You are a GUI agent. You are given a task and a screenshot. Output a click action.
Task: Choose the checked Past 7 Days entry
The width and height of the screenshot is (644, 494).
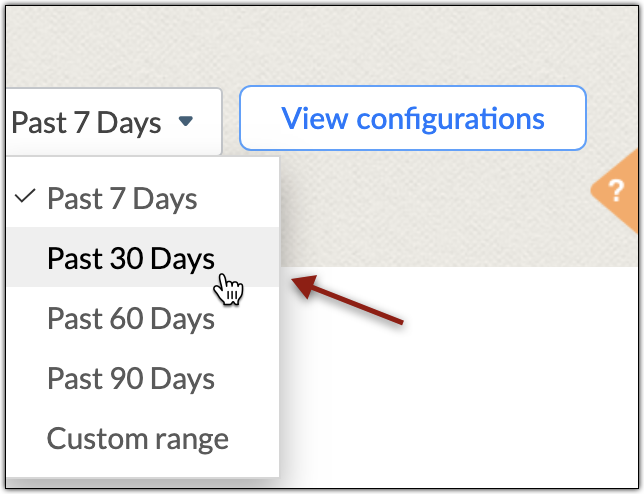[x=122, y=198]
